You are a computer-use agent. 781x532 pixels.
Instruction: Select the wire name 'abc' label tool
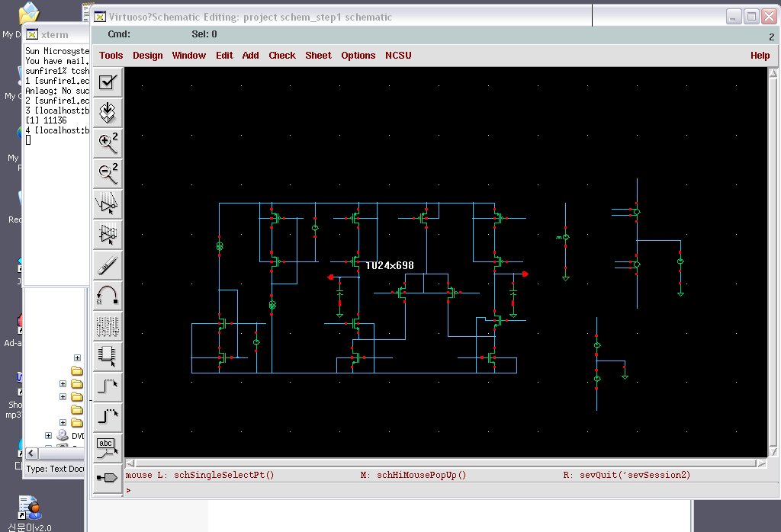point(108,447)
